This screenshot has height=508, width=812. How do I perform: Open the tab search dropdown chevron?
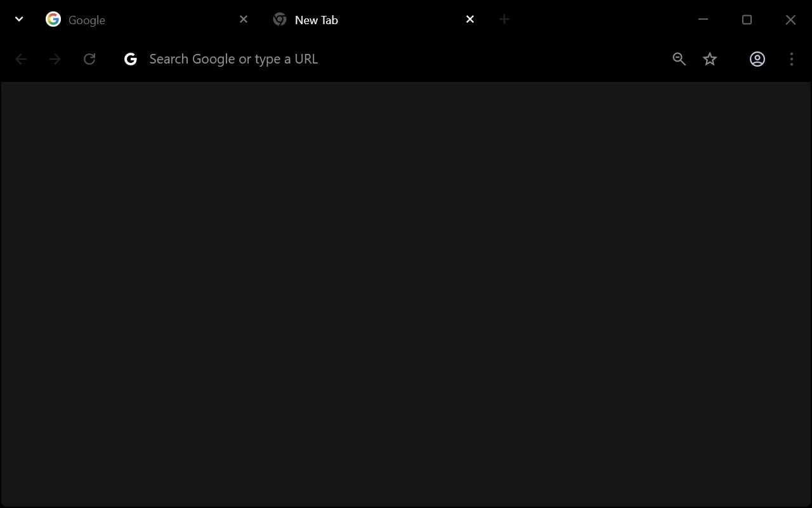[x=19, y=19]
